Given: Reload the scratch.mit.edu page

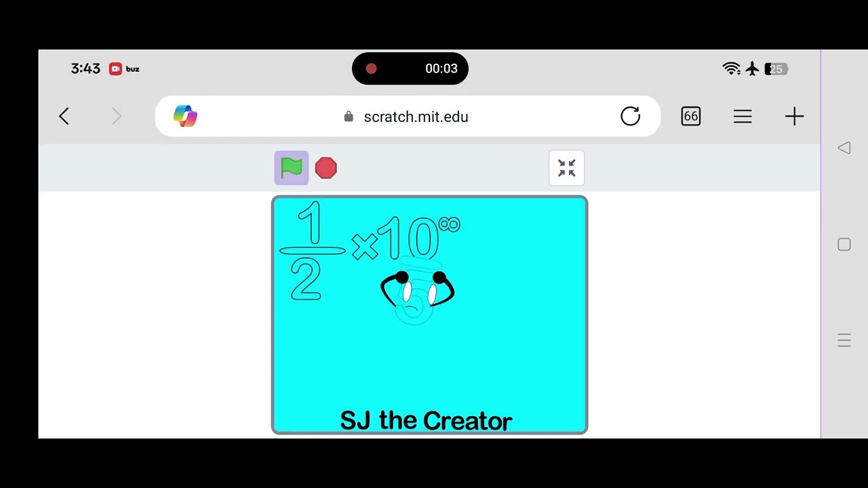Looking at the screenshot, I should pos(631,117).
